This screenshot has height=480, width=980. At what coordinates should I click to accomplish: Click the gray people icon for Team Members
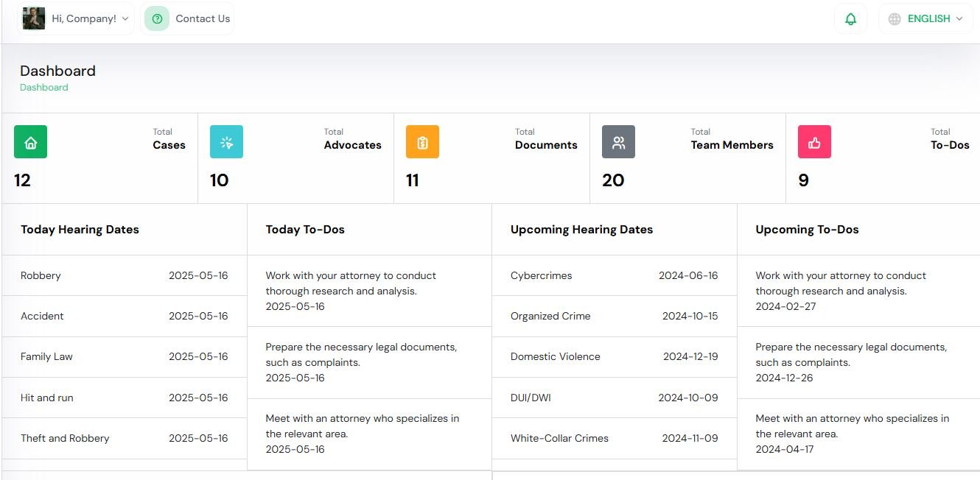[x=618, y=142]
